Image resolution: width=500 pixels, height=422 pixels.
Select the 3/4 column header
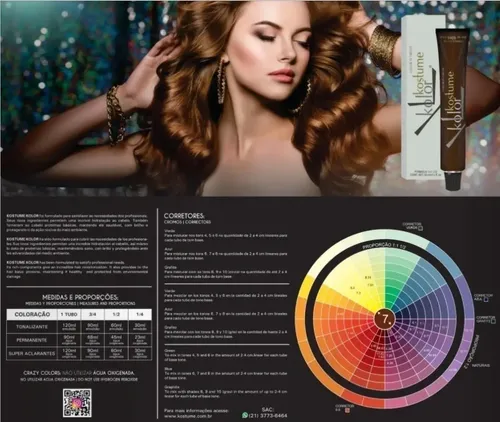pos(93,314)
